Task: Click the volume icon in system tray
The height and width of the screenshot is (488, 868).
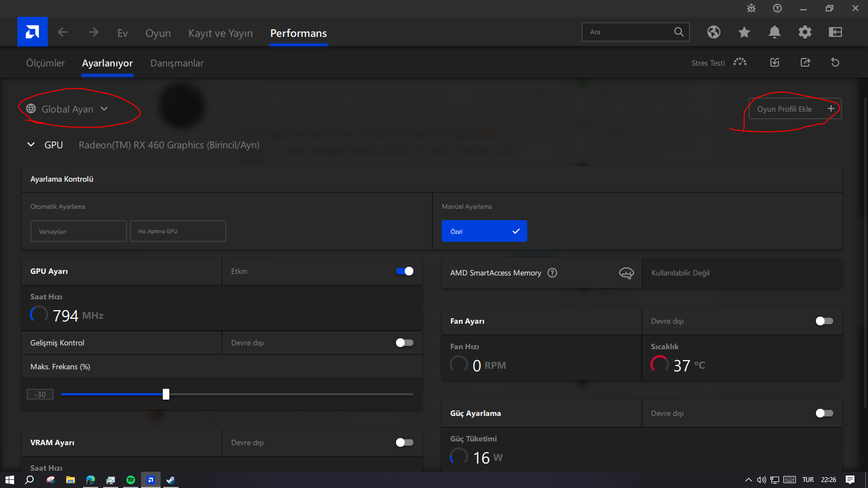Action: point(762,480)
